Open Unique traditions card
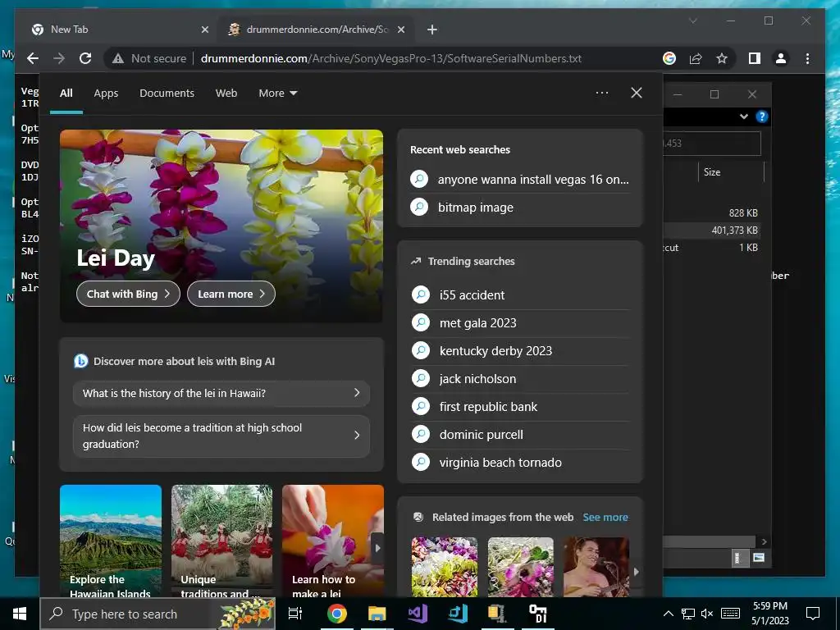This screenshot has width=840, height=630. 221,541
